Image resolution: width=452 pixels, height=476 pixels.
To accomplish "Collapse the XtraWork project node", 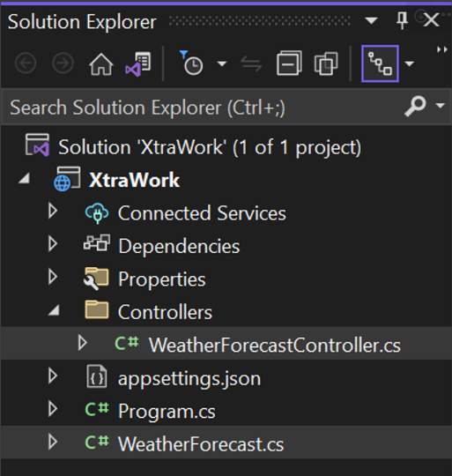I will coord(24,178).
